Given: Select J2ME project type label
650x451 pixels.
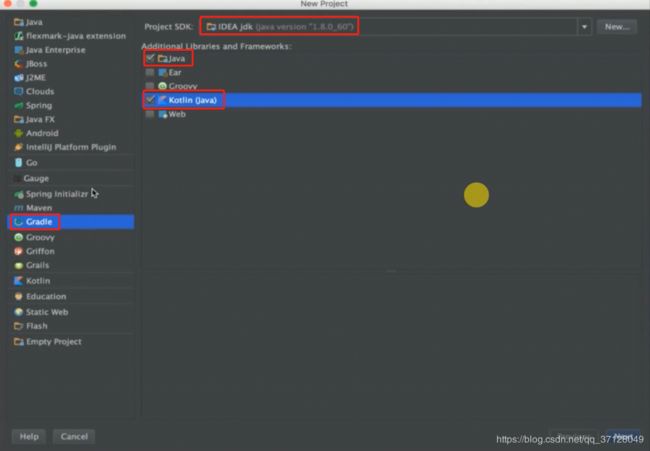Looking at the screenshot, I should pyautogui.click(x=36, y=78).
